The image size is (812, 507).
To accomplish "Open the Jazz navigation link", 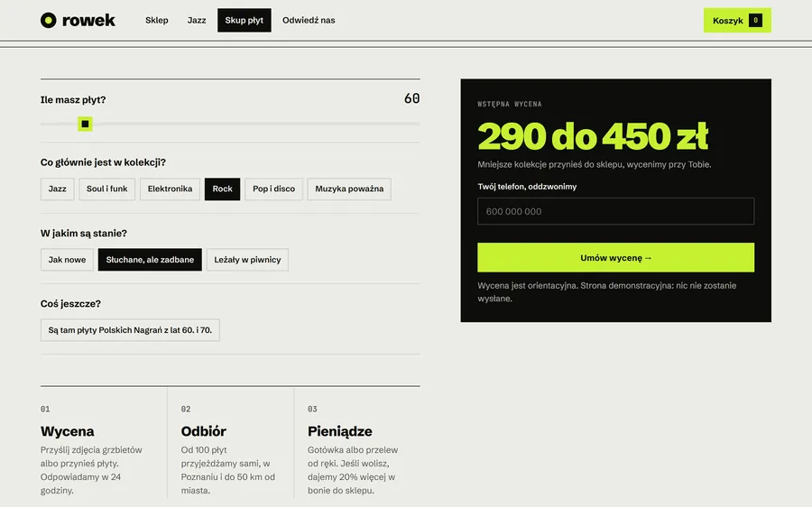I will pos(197,20).
